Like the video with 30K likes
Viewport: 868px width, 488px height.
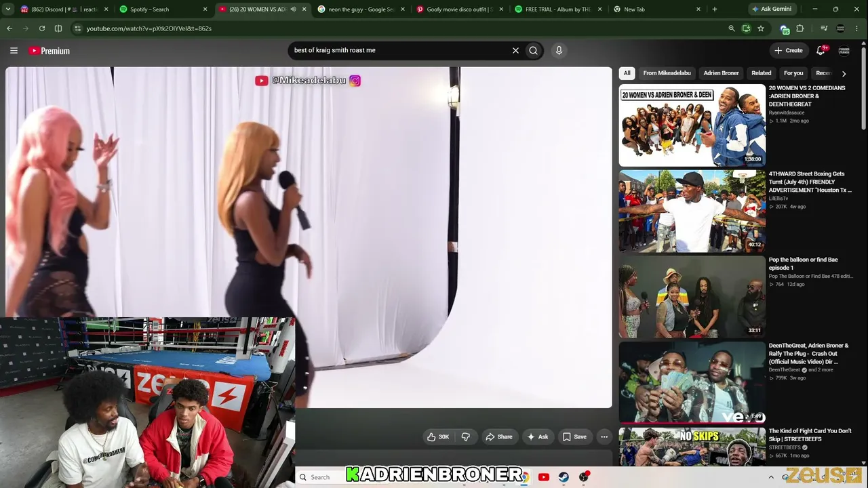(x=438, y=437)
